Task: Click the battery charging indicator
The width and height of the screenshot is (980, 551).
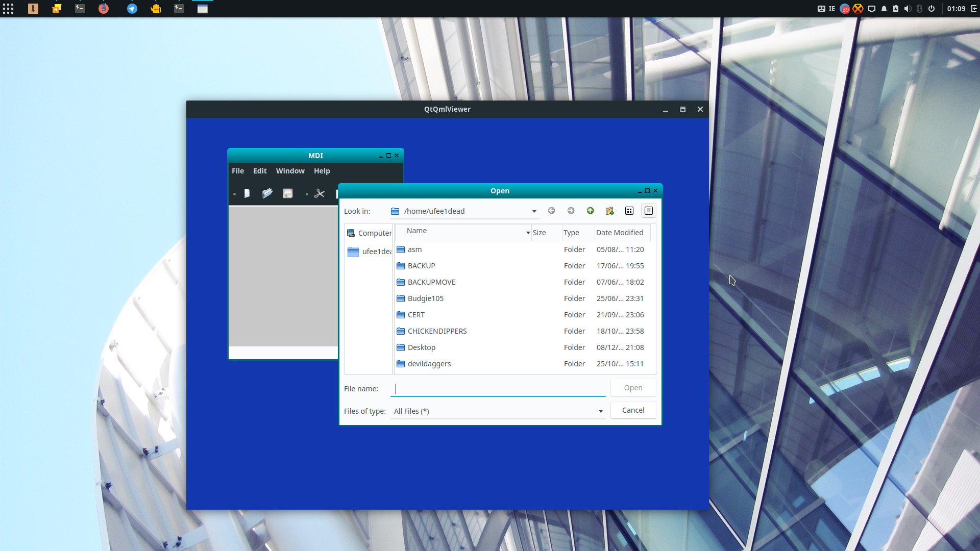Action: (x=896, y=9)
